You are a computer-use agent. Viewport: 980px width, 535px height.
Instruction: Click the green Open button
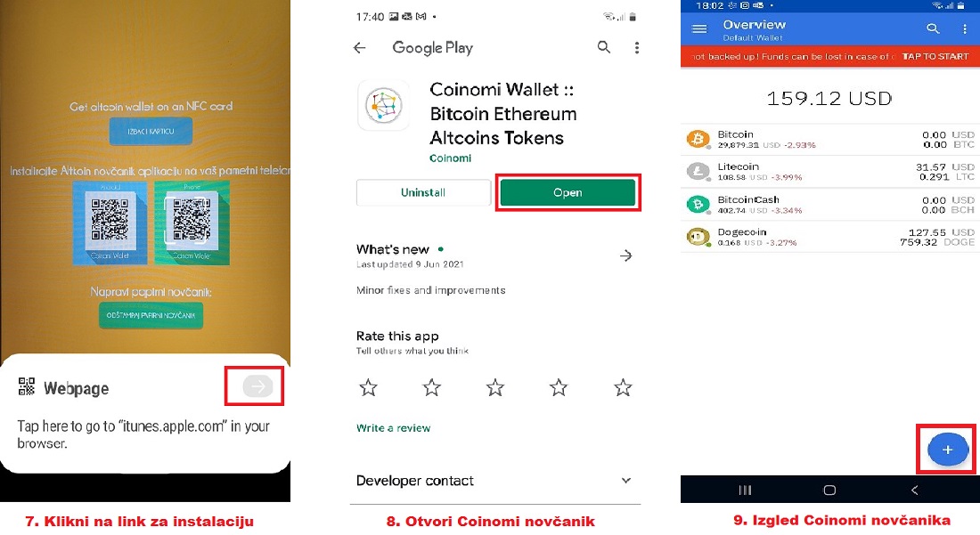[568, 192]
